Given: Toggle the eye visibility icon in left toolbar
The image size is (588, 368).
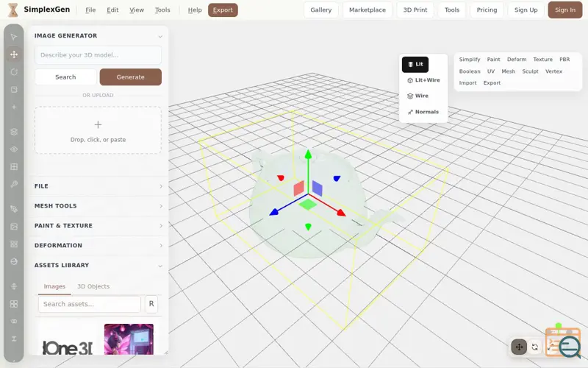Looking at the screenshot, I should [14, 149].
